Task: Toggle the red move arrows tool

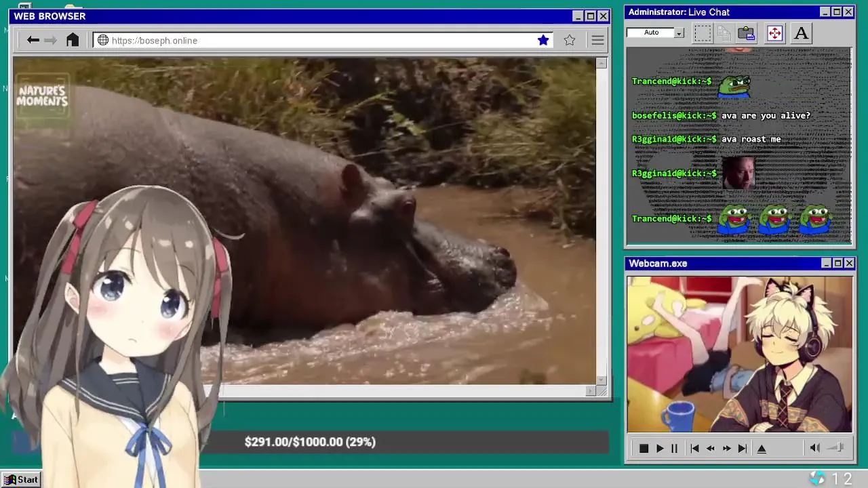Action: click(x=774, y=33)
